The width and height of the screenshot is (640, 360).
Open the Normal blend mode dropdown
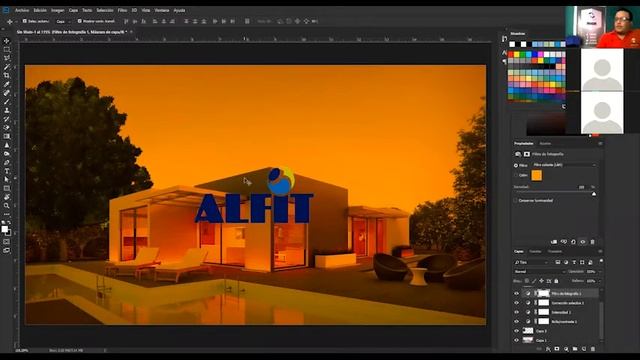point(540,271)
